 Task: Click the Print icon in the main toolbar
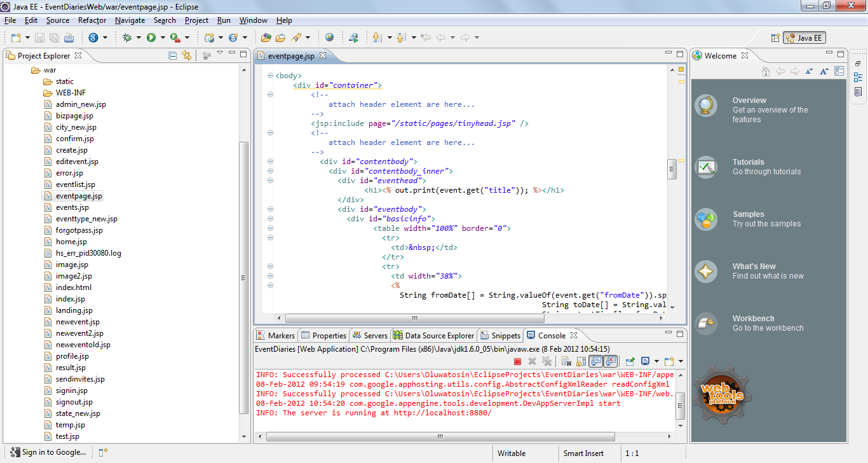[69, 38]
